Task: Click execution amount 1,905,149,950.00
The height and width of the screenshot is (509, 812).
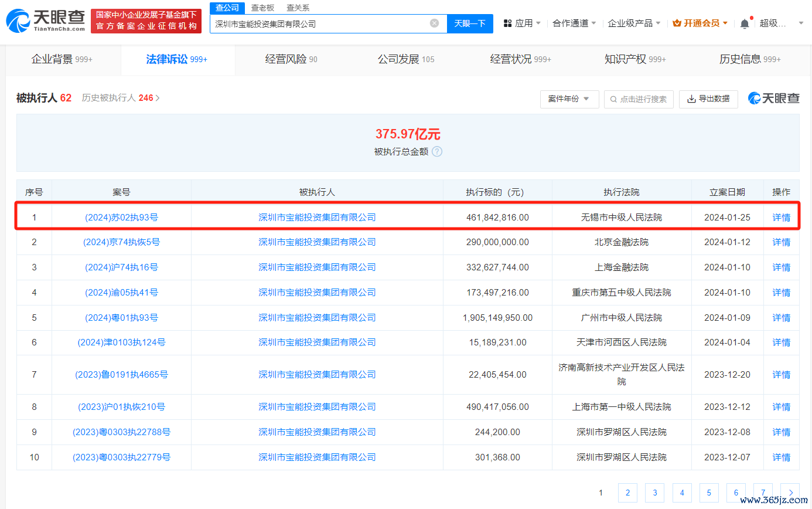Action: [497, 318]
